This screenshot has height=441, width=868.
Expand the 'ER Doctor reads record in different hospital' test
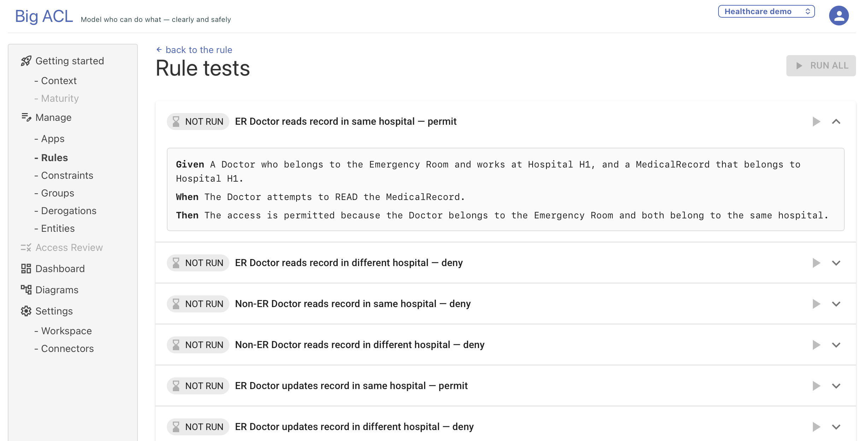coord(836,263)
